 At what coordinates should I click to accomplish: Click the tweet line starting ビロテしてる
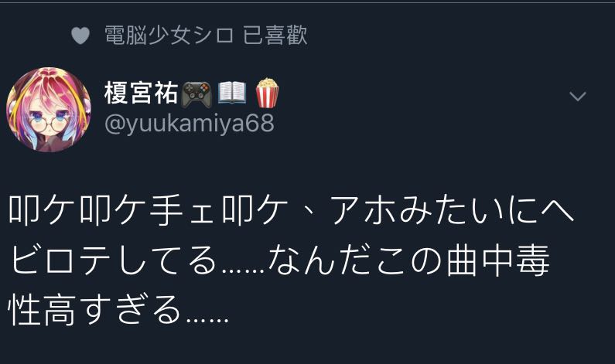(x=280, y=260)
